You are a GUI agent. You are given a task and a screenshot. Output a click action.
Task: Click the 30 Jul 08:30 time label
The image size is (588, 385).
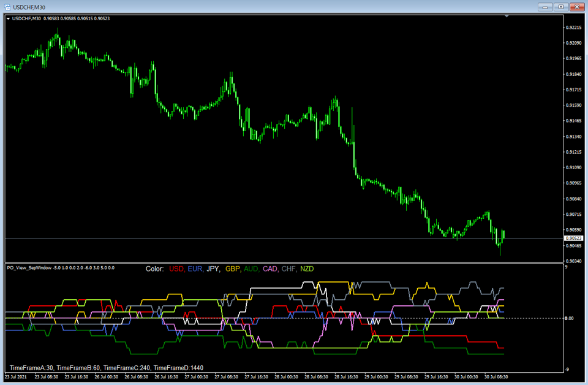497,377
